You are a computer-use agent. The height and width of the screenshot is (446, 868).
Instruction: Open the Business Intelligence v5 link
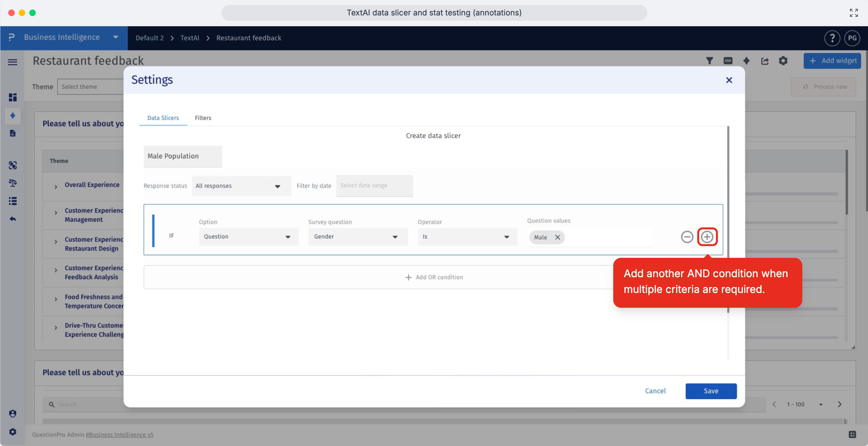(119, 435)
